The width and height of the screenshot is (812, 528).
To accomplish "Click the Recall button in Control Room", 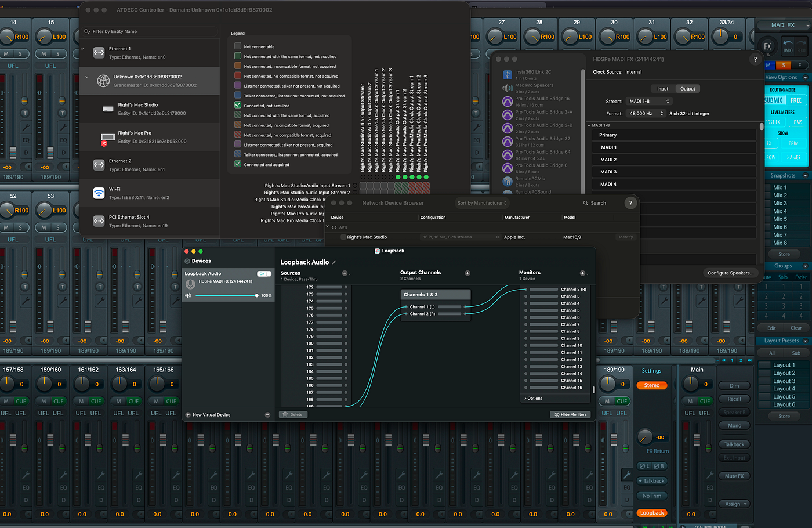I will click(x=734, y=399).
